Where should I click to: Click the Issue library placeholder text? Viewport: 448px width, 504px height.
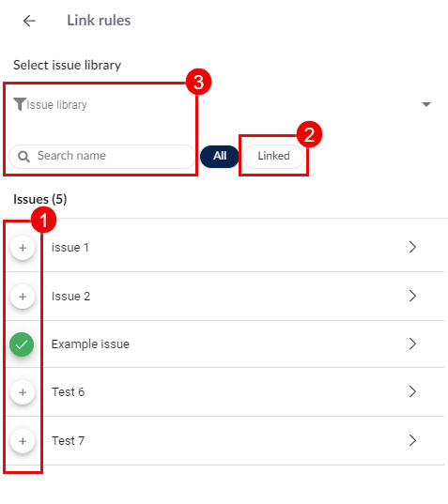56,105
